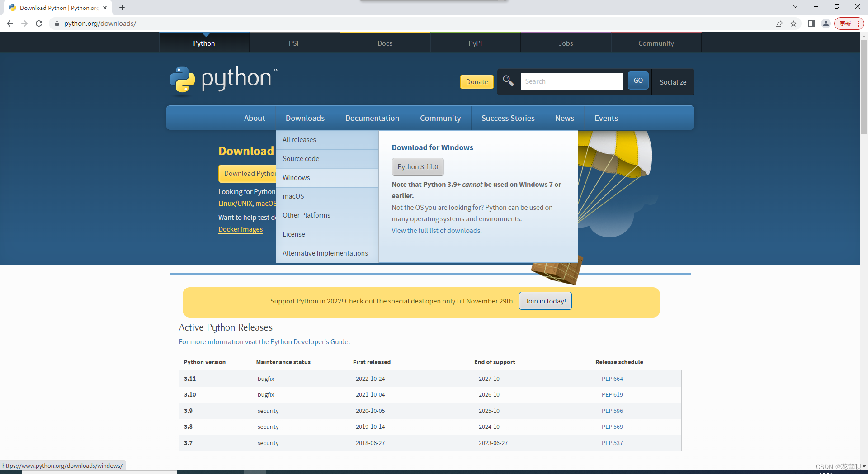Open the PEP 569 link

pyautogui.click(x=612, y=427)
